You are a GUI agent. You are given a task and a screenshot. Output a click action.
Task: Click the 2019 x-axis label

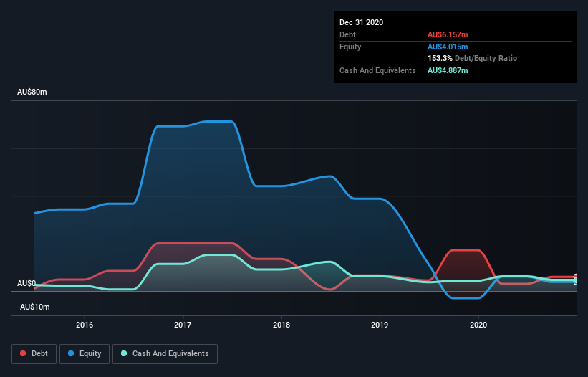click(x=380, y=325)
